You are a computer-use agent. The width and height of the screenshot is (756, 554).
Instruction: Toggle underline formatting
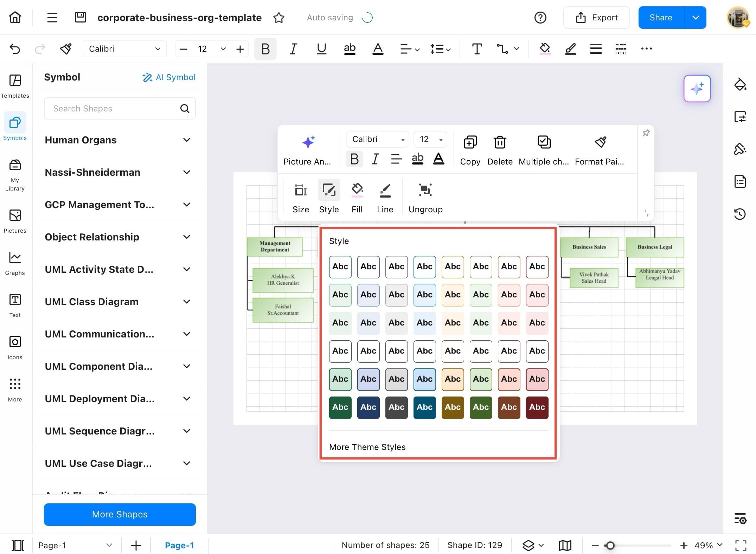pos(321,49)
